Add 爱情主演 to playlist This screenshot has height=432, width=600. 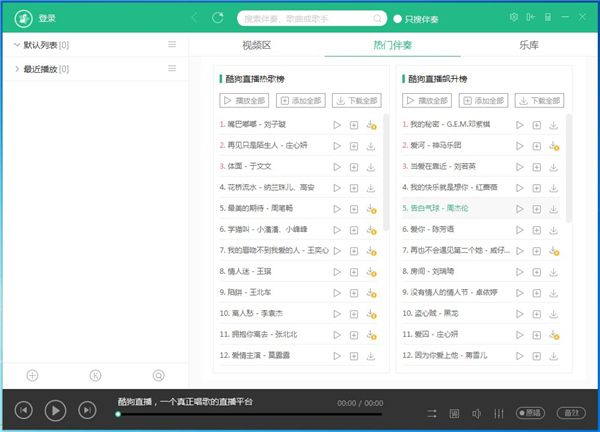[x=354, y=356]
